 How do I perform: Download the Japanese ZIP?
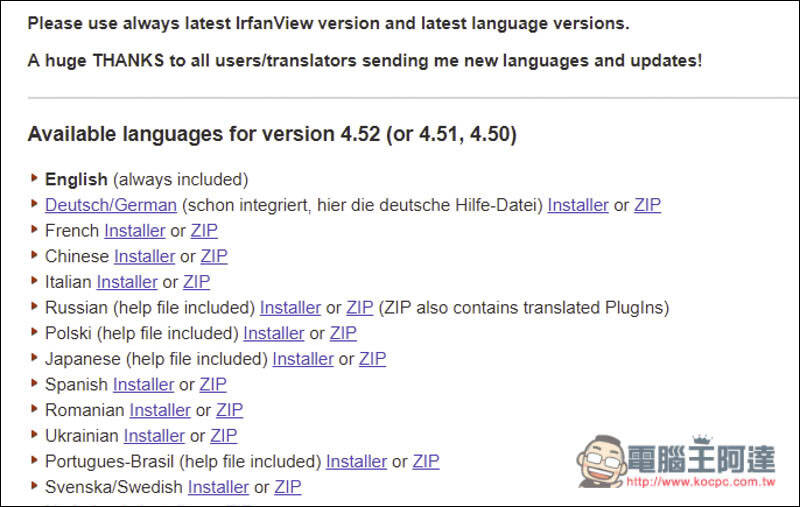(x=372, y=359)
